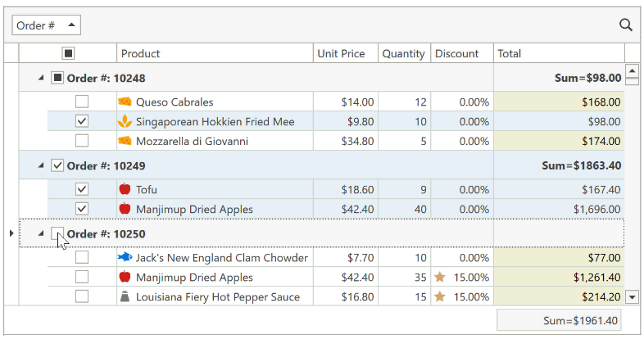This screenshot has width=644, height=339.
Task: Collapse the Order #: 10249 group
Action: [41, 165]
